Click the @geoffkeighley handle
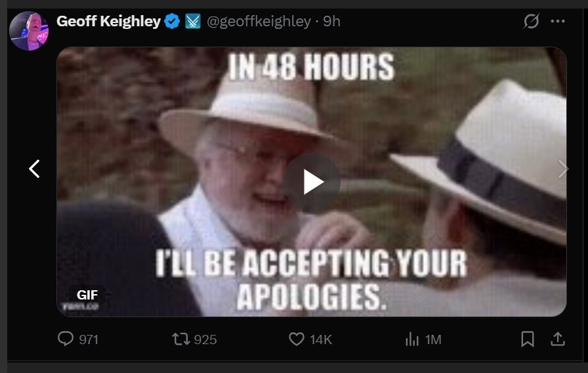 click(x=259, y=22)
